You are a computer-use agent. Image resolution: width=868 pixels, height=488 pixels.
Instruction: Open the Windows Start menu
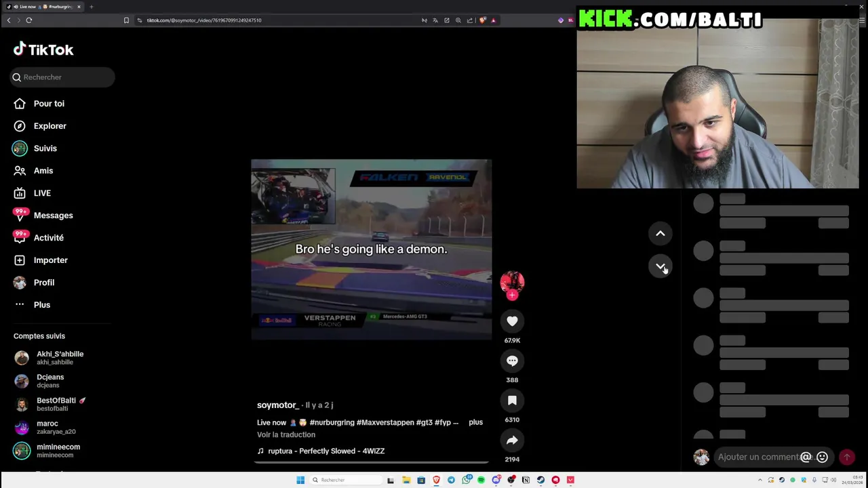pos(300,480)
